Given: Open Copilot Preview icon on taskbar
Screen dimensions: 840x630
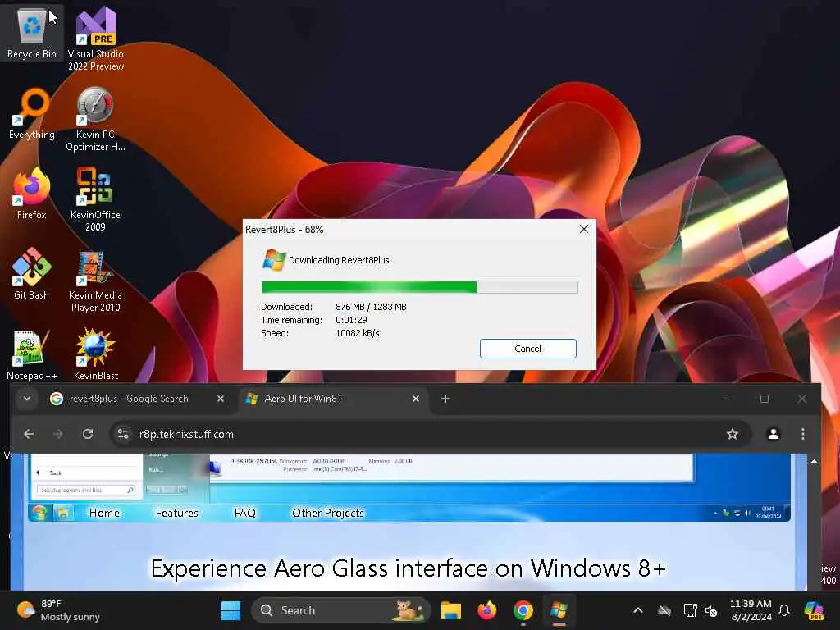Looking at the screenshot, I should click(x=815, y=610).
